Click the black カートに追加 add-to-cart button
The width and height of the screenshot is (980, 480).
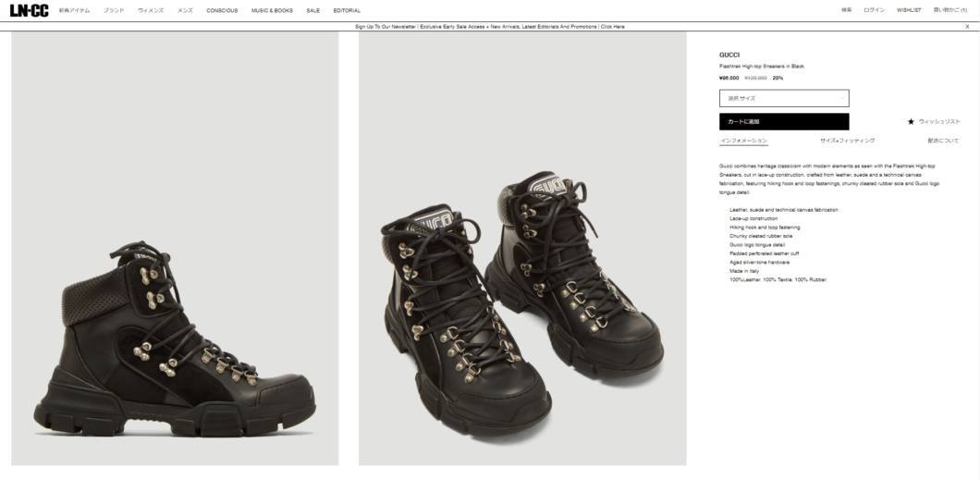(x=784, y=121)
